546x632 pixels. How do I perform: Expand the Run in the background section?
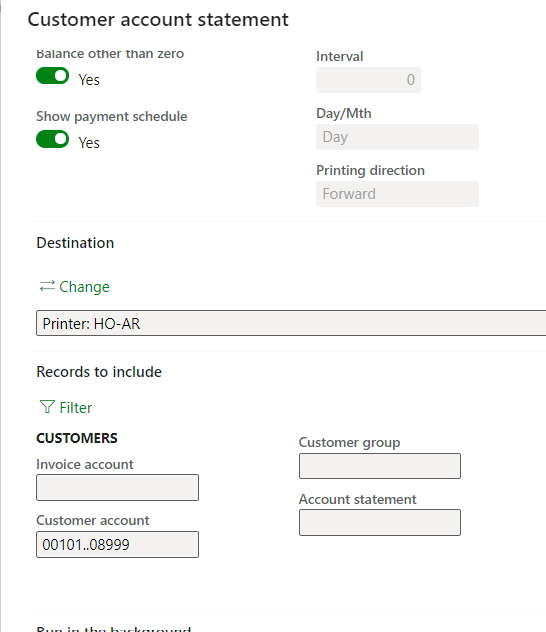[x=114, y=628]
